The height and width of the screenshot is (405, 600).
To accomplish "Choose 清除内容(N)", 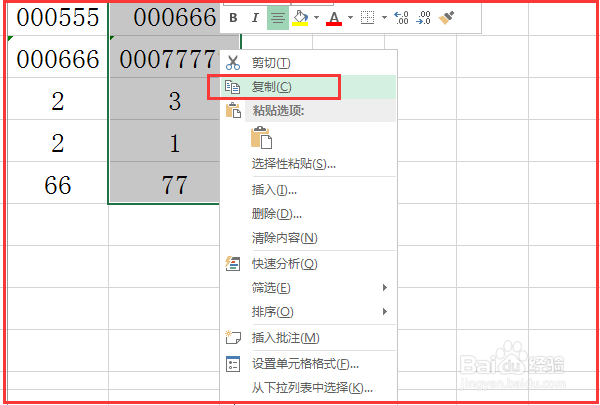I will click(x=309, y=238).
